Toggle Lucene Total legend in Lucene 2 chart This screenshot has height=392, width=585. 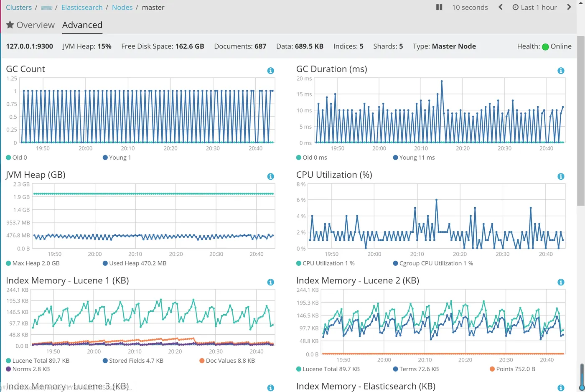click(328, 369)
